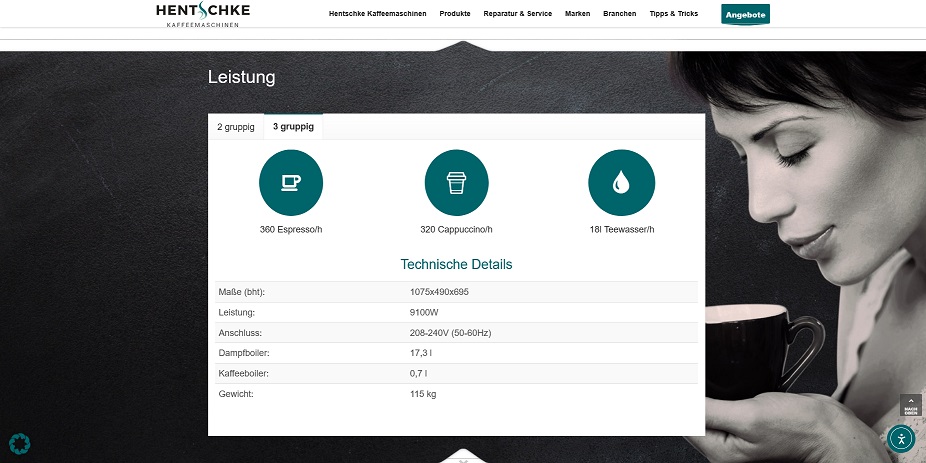Click the Technische Details heading
The image size is (926, 463).
coord(456,264)
